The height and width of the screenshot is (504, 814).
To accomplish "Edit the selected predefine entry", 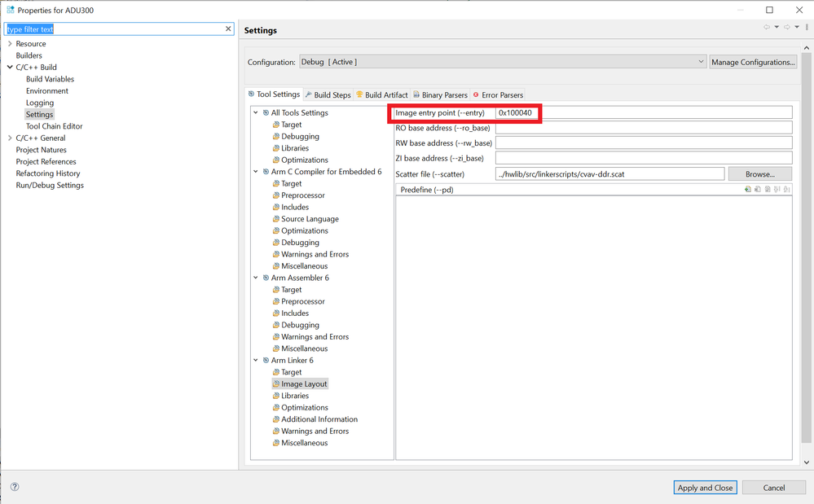I will tap(768, 189).
